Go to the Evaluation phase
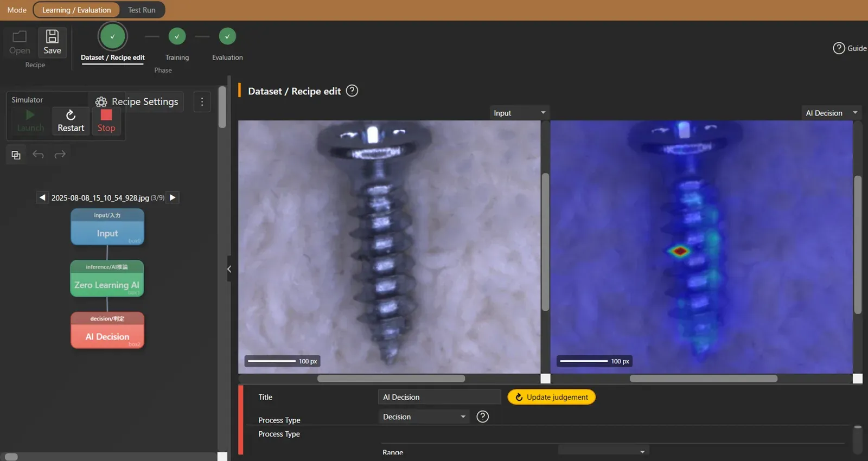 [x=227, y=43]
